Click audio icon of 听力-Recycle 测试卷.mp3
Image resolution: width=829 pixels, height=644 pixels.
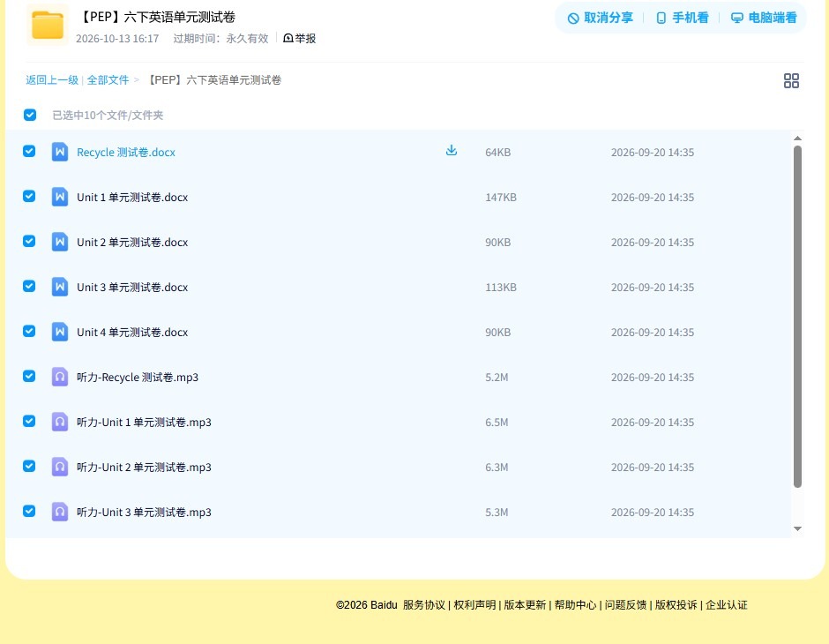[60, 377]
